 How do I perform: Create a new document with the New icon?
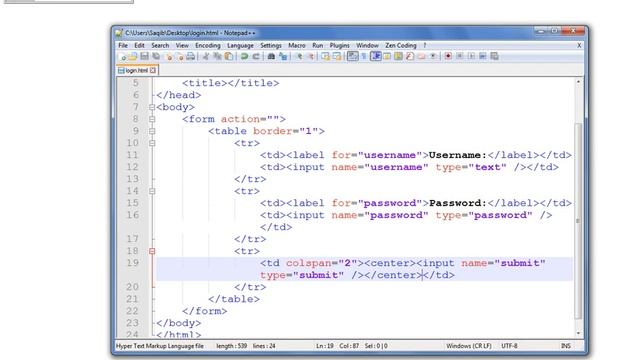coord(122,56)
